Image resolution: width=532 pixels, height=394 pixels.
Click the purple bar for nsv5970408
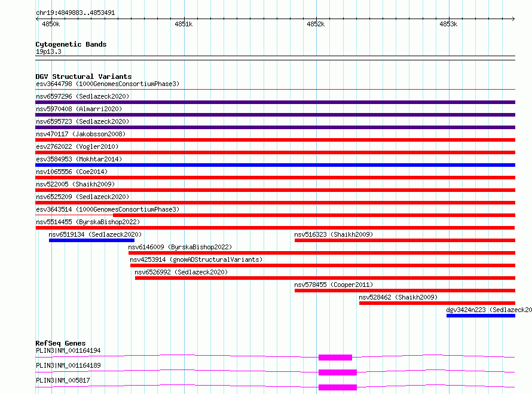(x=275, y=115)
